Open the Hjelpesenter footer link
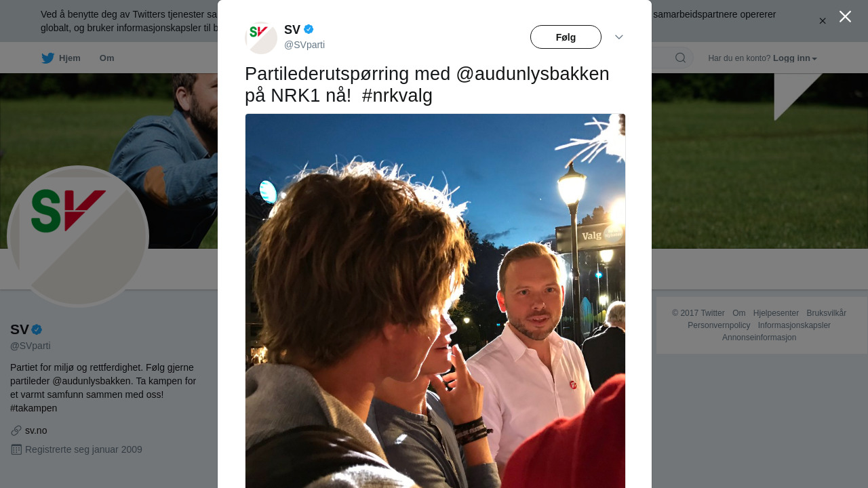Viewport: 868px width, 488px height. pyautogui.click(x=776, y=313)
